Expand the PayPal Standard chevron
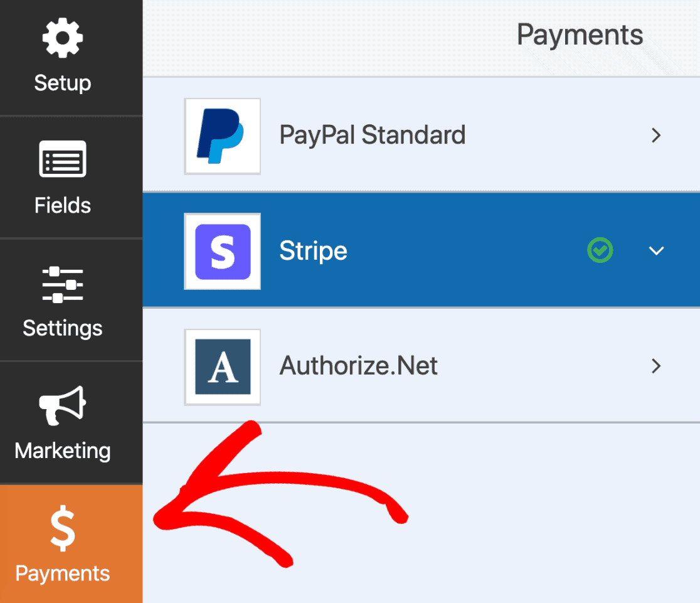The height and width of the screenshot is (603, 700). (x=656, y=136)
